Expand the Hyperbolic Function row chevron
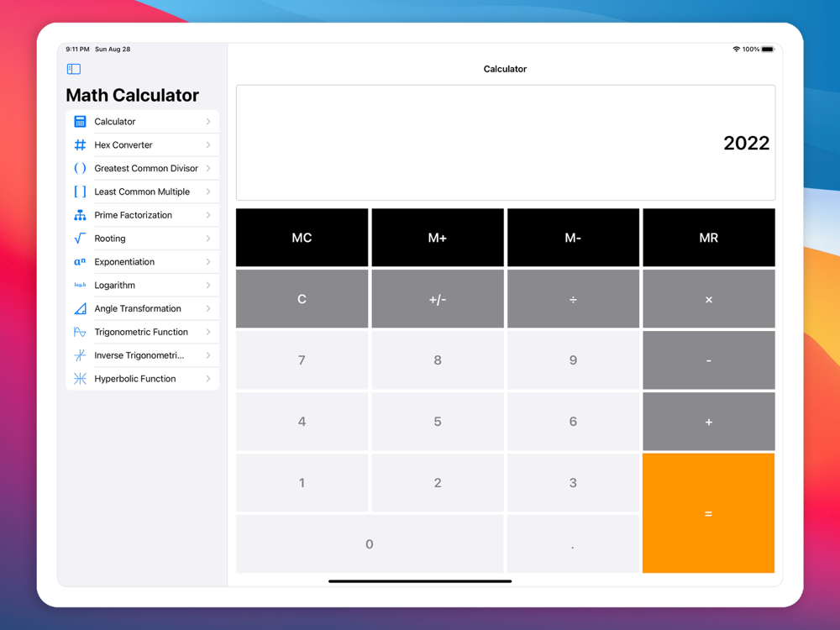The width and height of the screenshot is (840, 630). [x=208, y=379]
